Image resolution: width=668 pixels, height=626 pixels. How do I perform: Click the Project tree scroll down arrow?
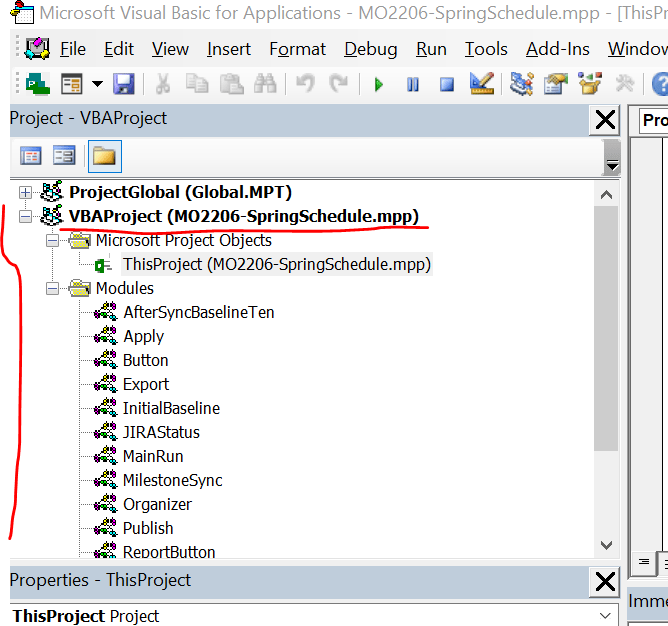[x=606, y=545]
